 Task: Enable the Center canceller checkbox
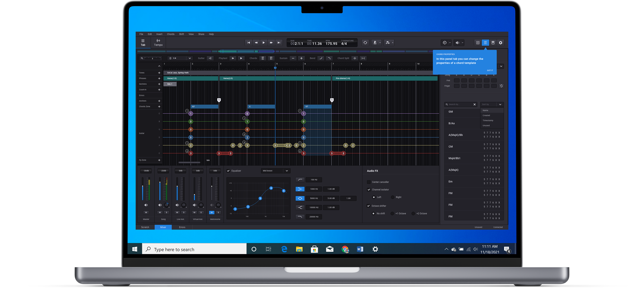tap(369, 182)
